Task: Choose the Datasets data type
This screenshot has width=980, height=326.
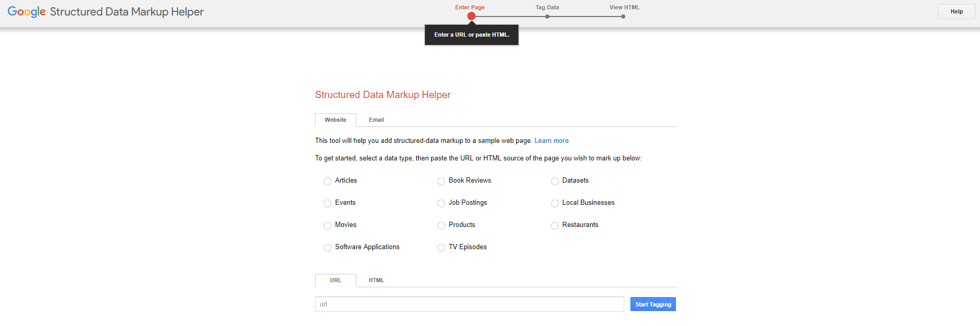Action: [555, 181]
